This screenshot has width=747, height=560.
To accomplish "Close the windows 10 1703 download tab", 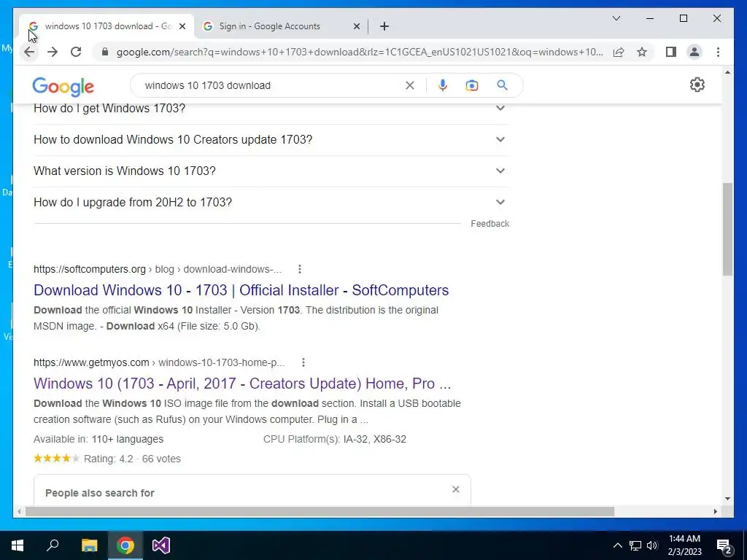I will 182,27.
